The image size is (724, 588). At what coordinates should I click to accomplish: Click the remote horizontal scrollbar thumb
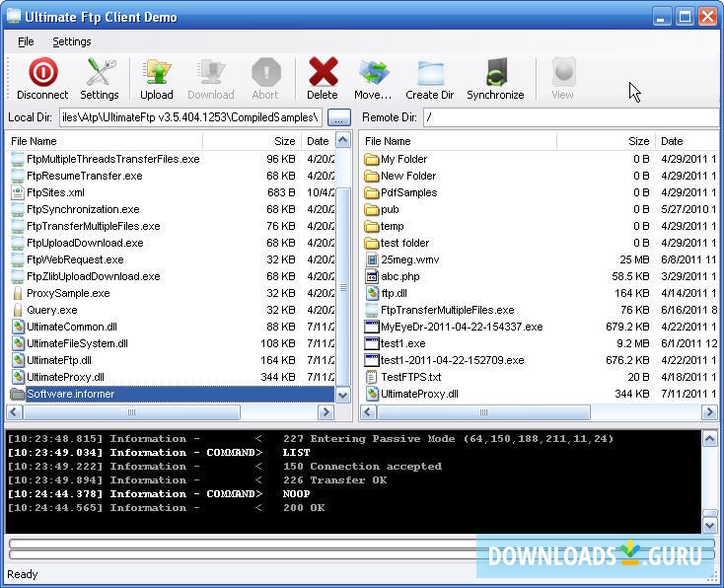point(483,412)
